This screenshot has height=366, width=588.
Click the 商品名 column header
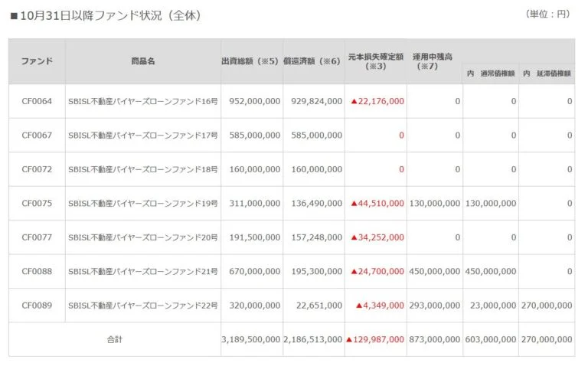pos(142,61)
